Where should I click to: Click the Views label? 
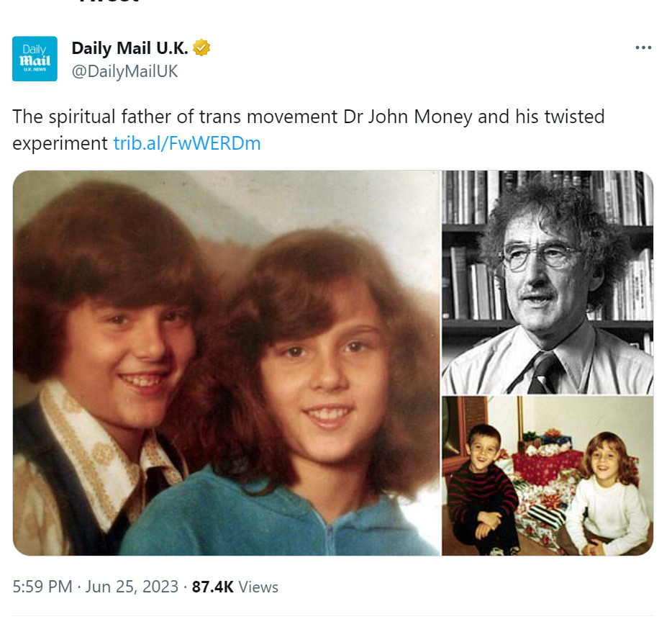click(x=258, y=587)
